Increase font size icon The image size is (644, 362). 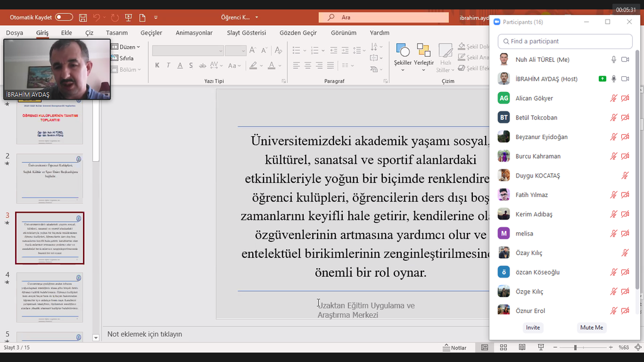coord(253,50)
